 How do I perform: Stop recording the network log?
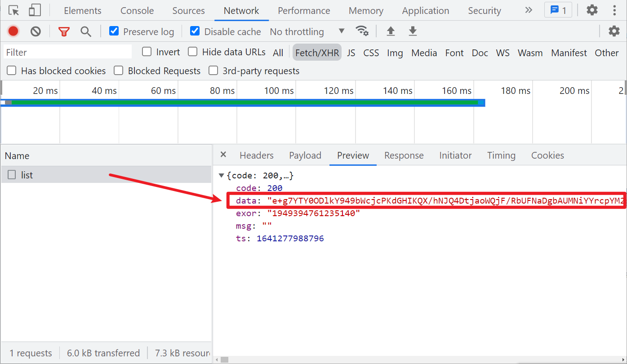(13, 31)
